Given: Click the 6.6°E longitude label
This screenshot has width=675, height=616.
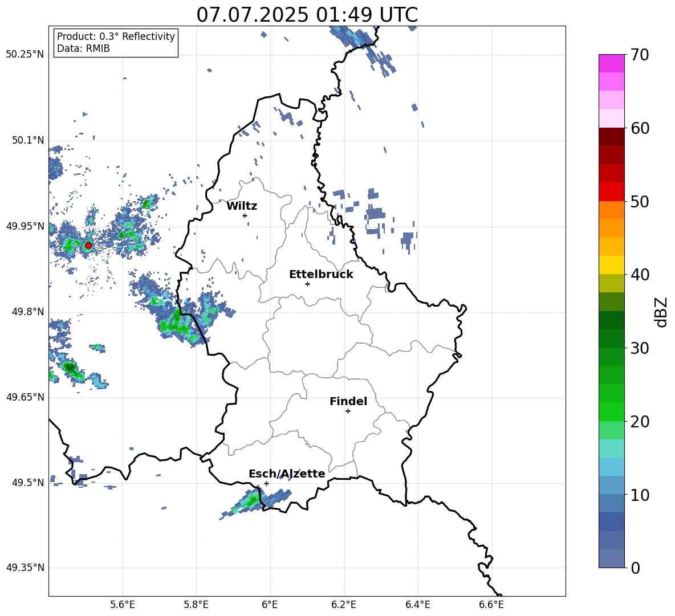Looking at the screenshot, I should [491, 605].
